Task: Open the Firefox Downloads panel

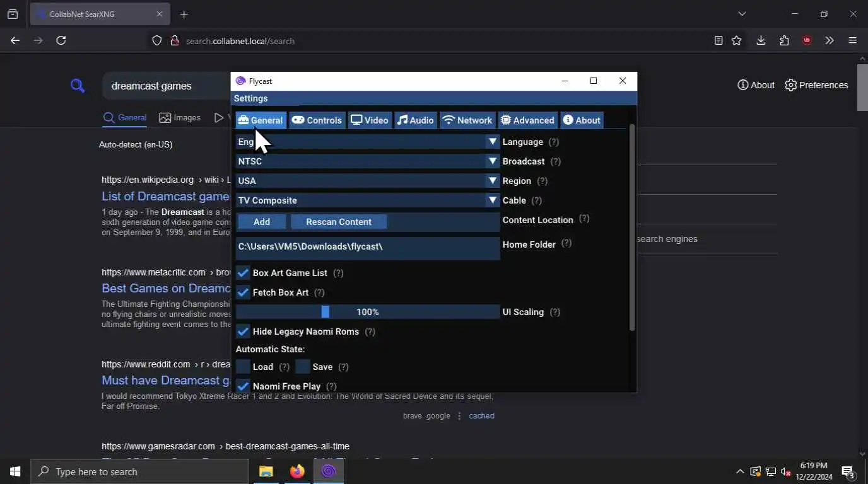Action: coord(761,40)
